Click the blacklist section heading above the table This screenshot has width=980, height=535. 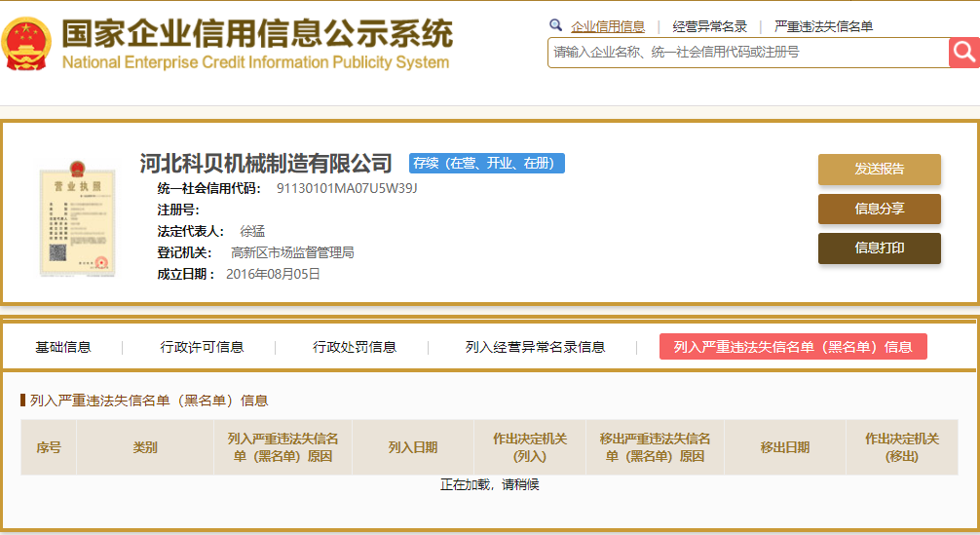[x=149, y=401]
